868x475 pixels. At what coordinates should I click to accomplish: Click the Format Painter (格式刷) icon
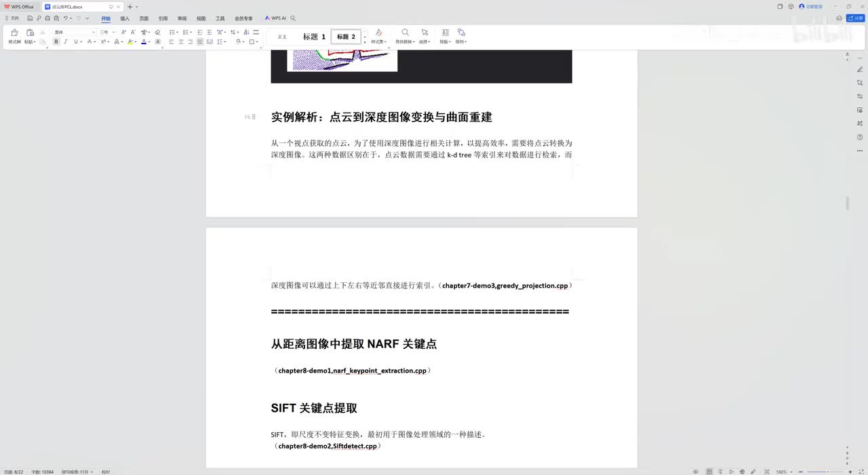[14, 33]
